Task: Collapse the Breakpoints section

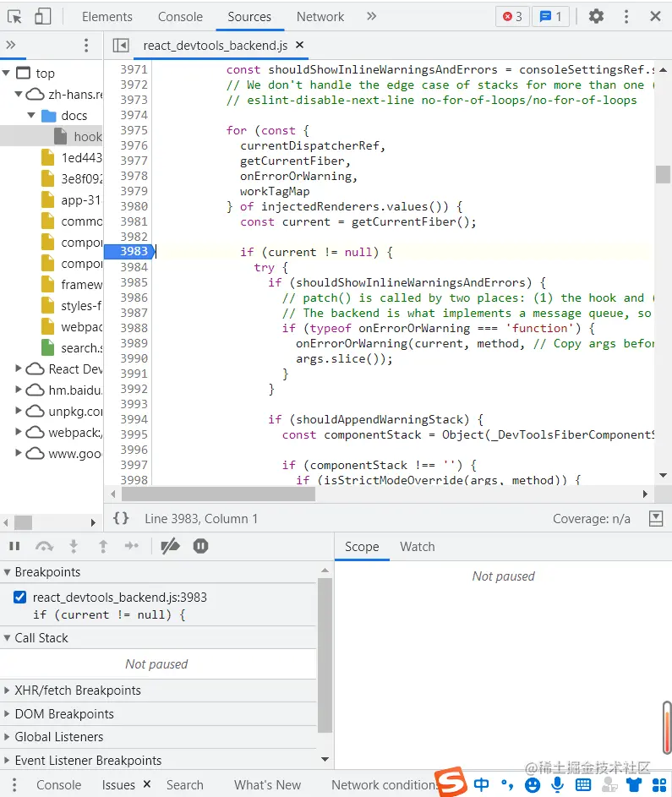Action: [x=7, y=572]
